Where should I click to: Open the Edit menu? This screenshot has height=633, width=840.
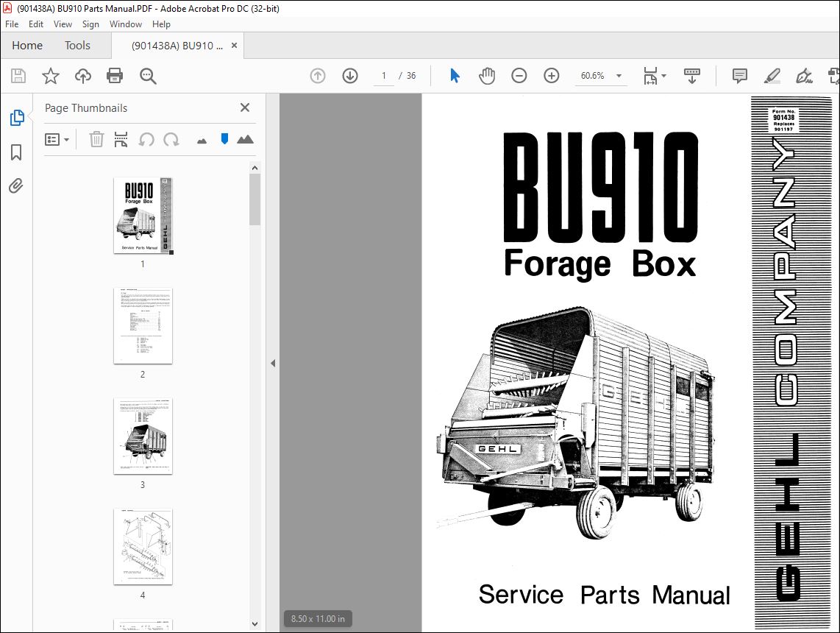point(36,24)
